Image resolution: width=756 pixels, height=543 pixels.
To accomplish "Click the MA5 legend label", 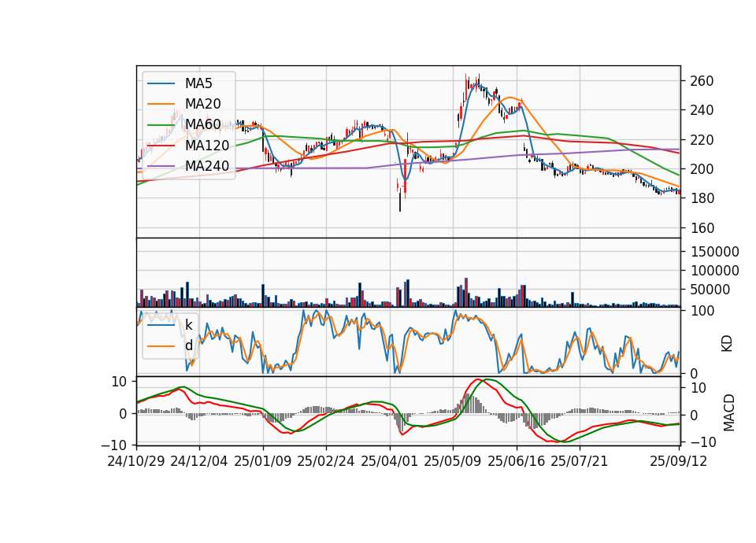I will point(198,83).
